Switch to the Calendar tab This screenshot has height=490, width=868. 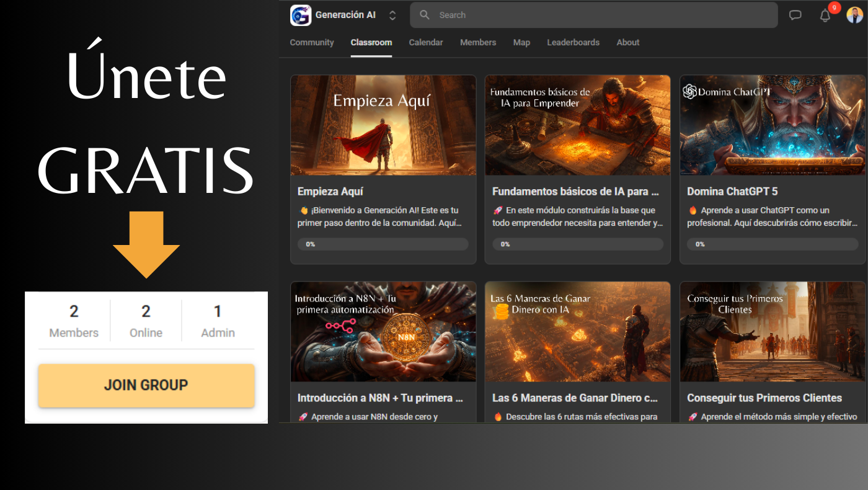click(x=426, y=43)
